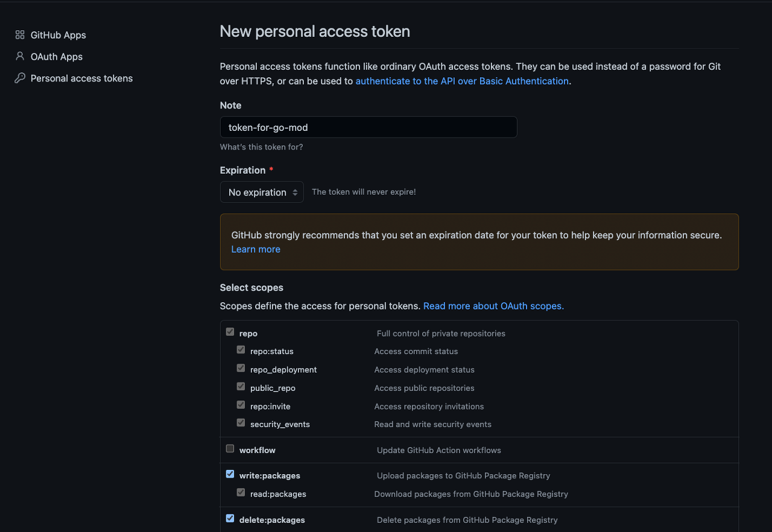Uncheck the write:packages scope
The width and height of the screenshot is (772, 532).
[230, 474]
